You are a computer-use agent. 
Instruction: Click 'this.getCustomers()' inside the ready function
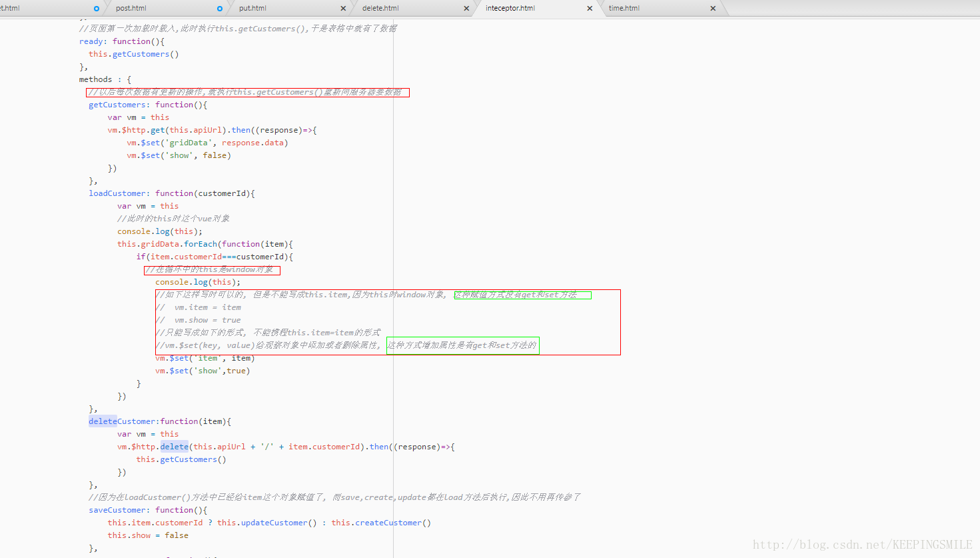(x=134, y=54)
